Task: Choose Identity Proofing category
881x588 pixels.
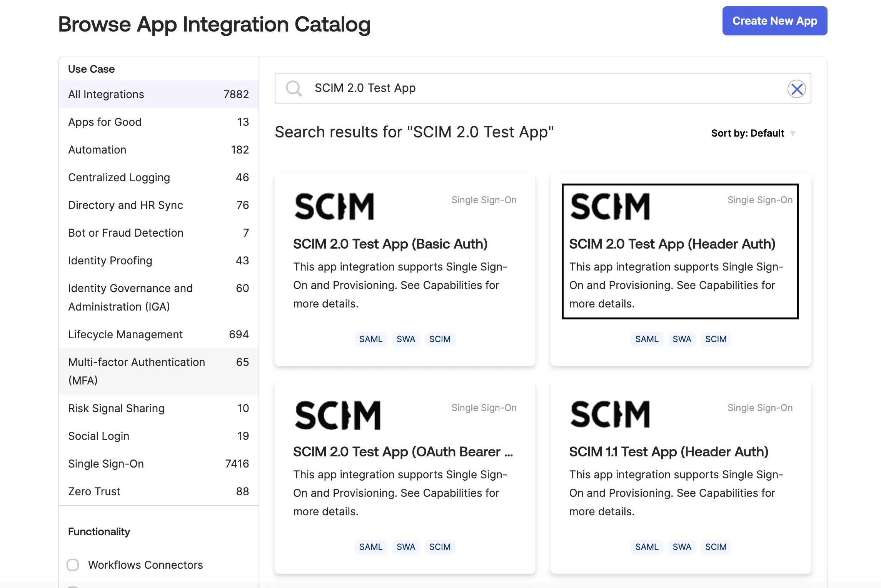Action: pyautogui.click(x=159, y=261)
